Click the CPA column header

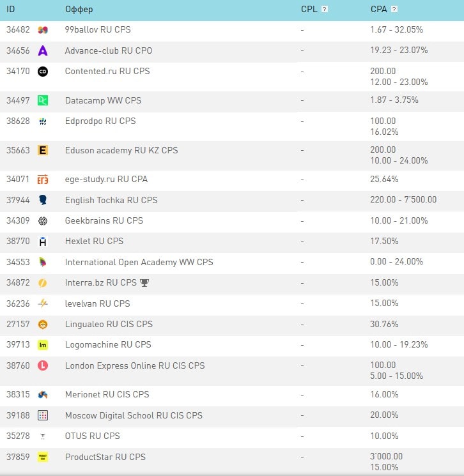378,9
